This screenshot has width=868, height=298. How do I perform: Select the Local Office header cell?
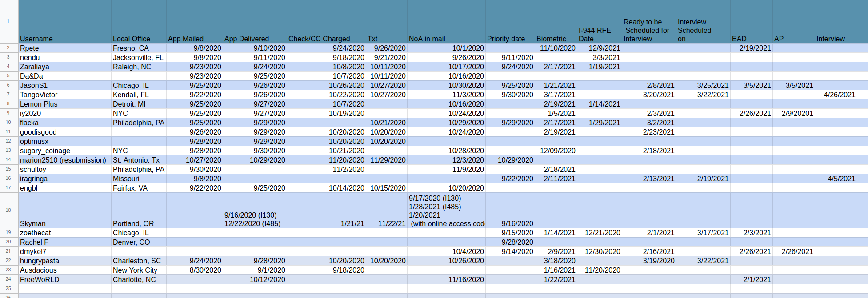coord(139,21)
